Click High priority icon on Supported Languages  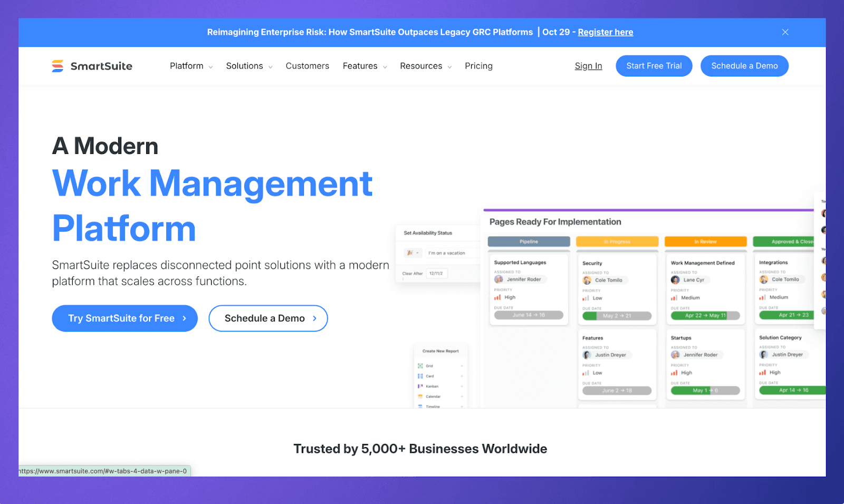point(497,297)
